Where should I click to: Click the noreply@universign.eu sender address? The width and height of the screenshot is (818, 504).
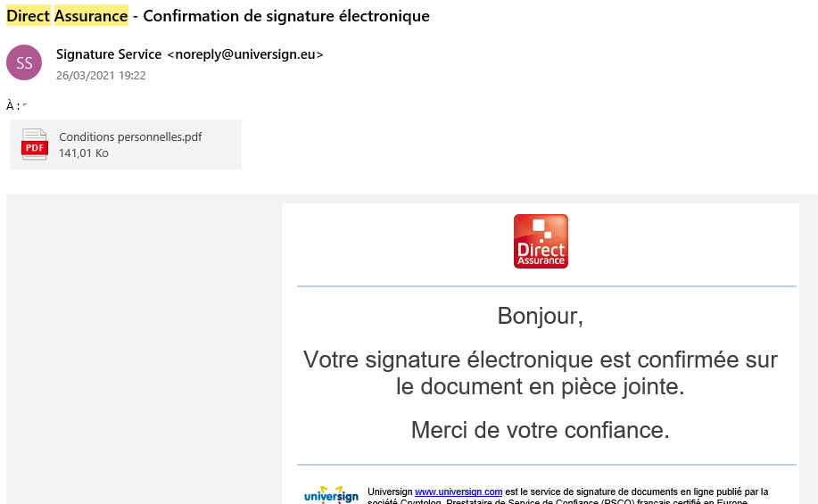[245, 54]
